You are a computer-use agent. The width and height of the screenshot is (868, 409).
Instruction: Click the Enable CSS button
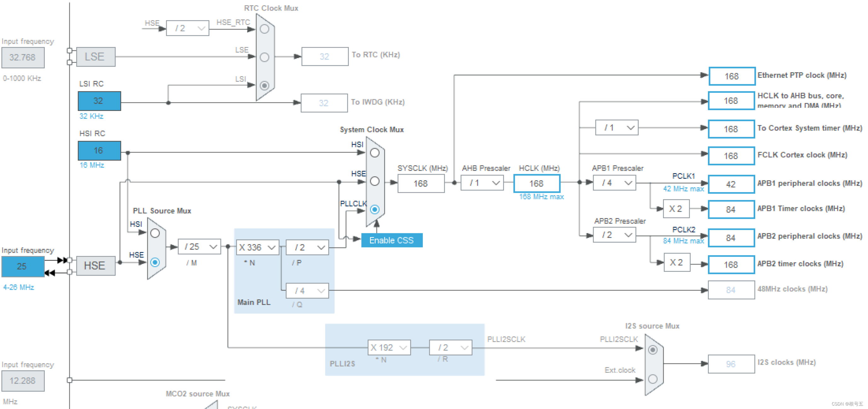pyautogui.click(x=392, y=240)
